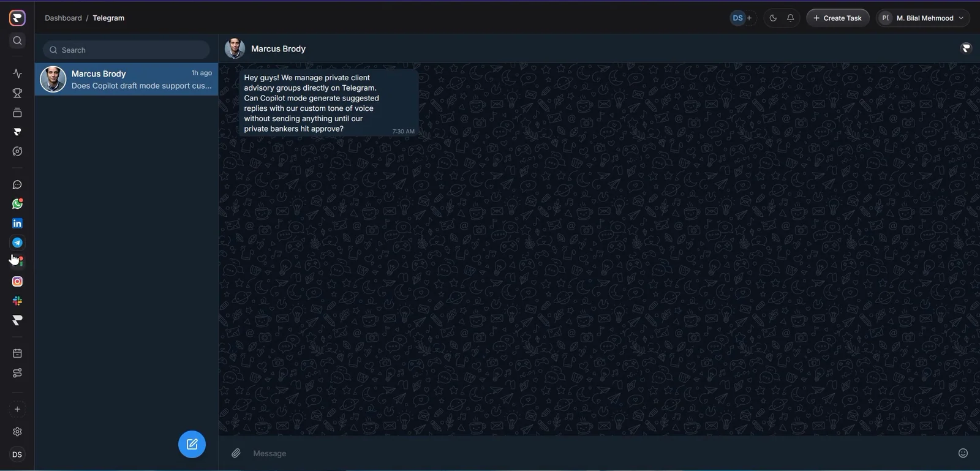Toggle dark mode with the moon icon
Image resolution: width=980 pixels, height=471 pixels.
(773, 18)
